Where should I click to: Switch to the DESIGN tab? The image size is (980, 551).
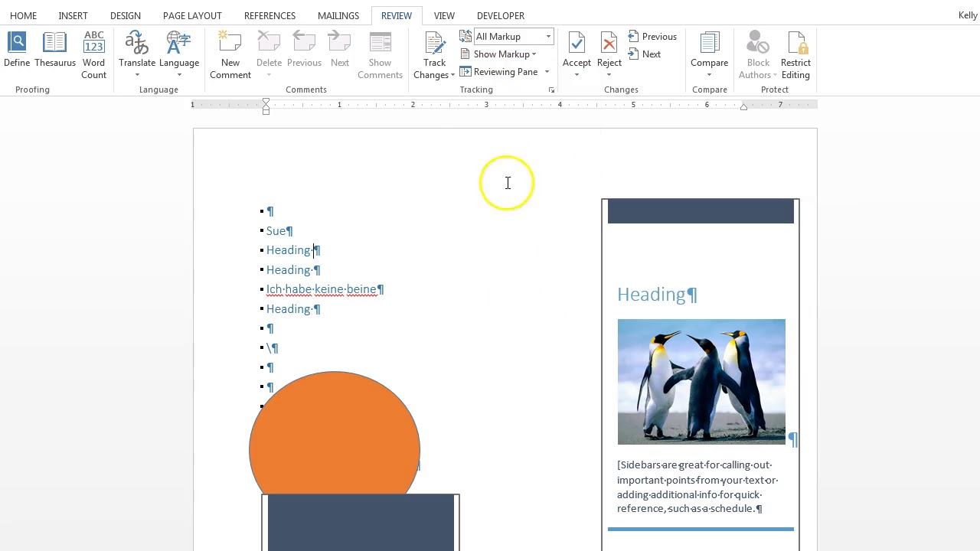(125, 15)
